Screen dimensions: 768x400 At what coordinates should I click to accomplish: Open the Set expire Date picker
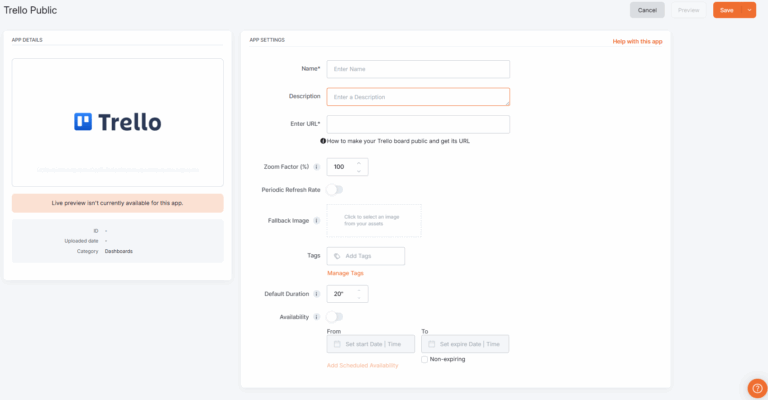pyautogui.click(x=465, y=344)
